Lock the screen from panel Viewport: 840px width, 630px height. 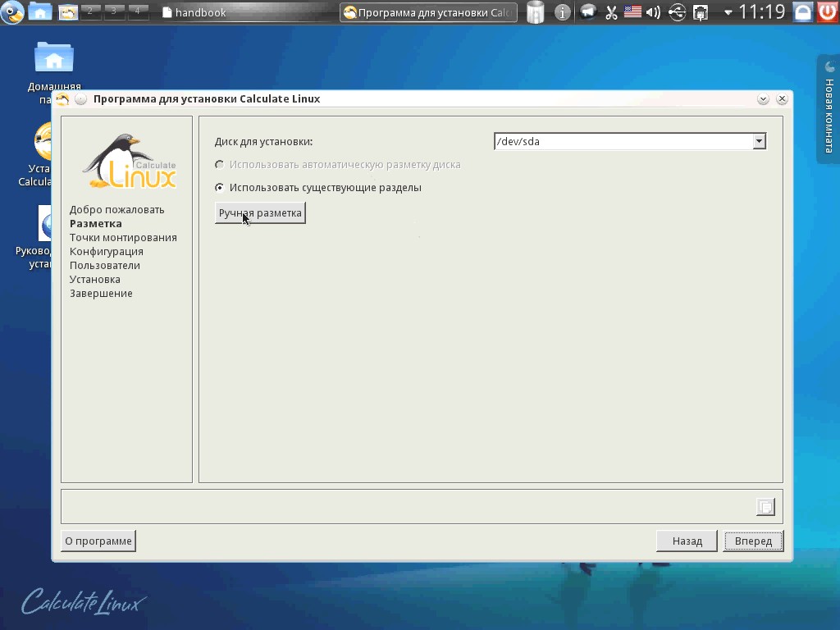(803, 11)
